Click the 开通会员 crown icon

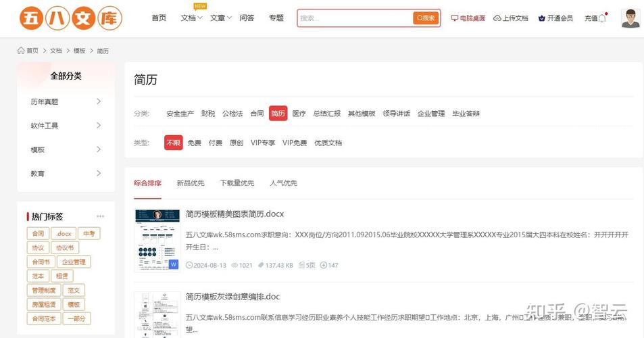[x=541, y=18]
